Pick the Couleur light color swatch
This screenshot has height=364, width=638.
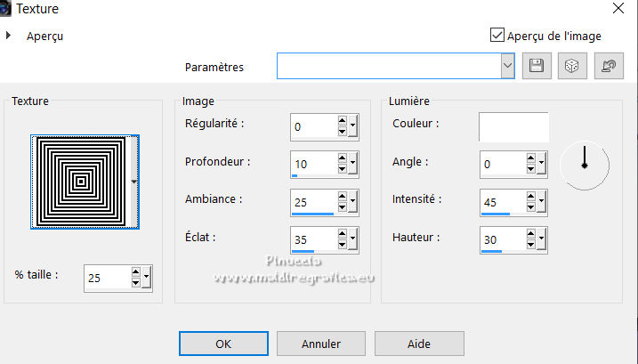[513, 126]
